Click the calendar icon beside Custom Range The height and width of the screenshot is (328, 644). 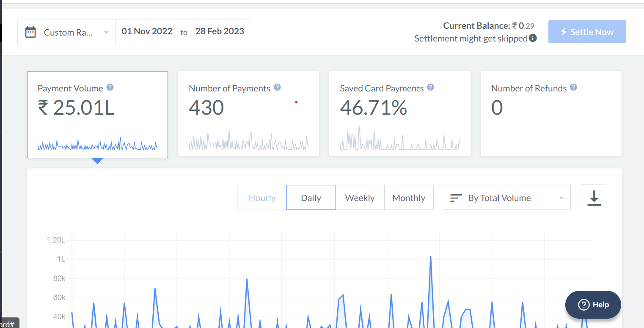[x=30, y=32]
